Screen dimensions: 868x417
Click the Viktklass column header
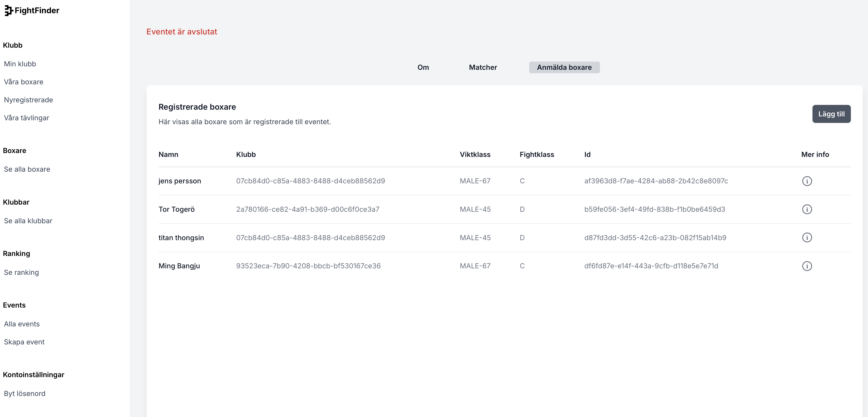click(475, 154)
